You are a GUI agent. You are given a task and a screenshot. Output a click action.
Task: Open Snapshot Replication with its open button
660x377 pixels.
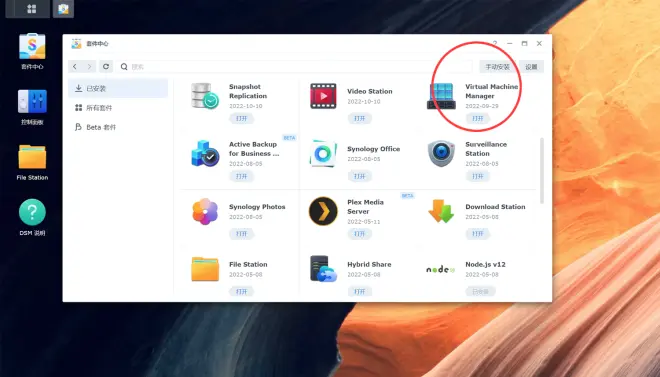[242, 119]
